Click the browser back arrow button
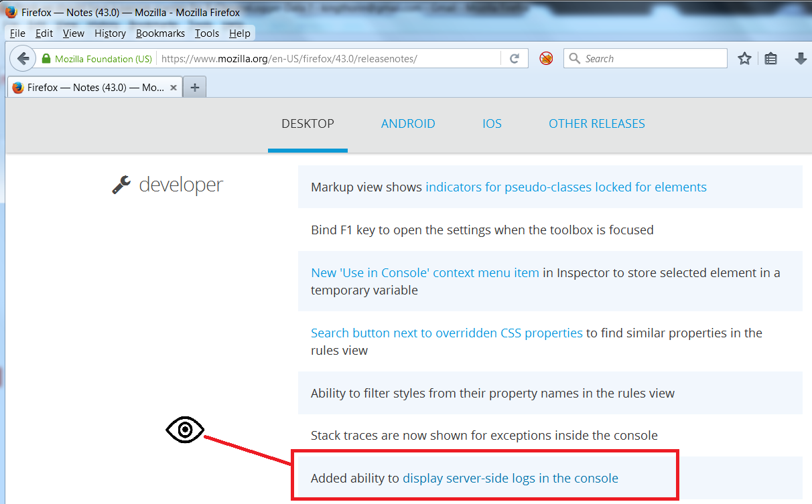 click(23, 58)
